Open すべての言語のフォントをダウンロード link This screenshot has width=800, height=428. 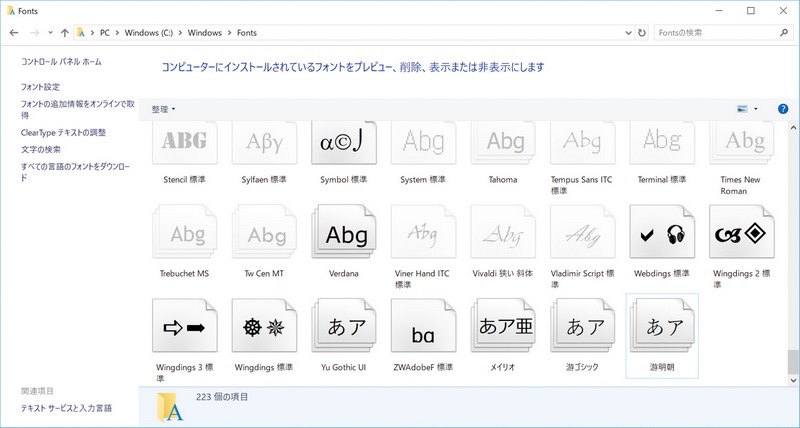click(76, 172)
